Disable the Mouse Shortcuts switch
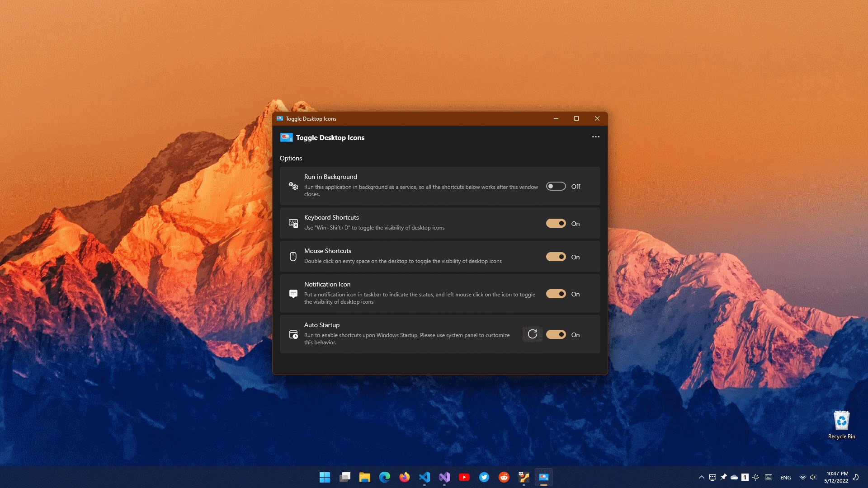Screen dimensions: 868x488 coord(556,257)
